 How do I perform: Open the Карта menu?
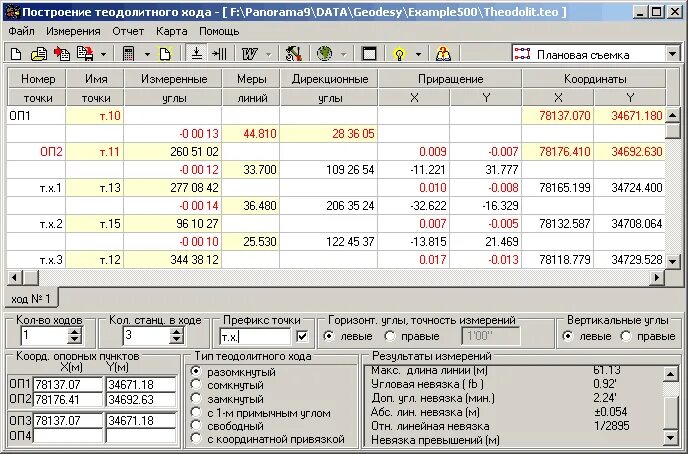click(172, 32)
